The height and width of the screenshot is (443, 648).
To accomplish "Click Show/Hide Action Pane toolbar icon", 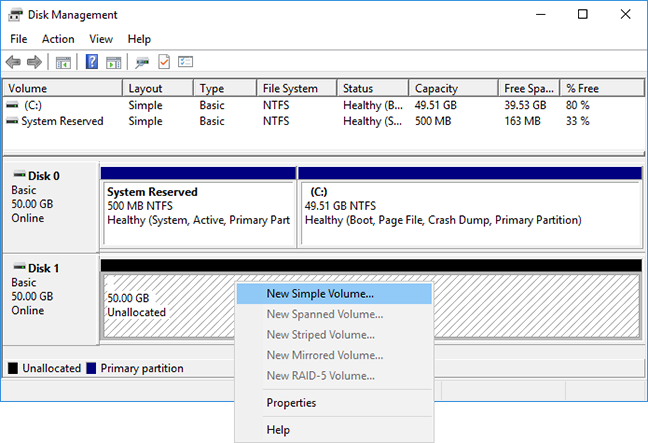I will coord(114,62).
